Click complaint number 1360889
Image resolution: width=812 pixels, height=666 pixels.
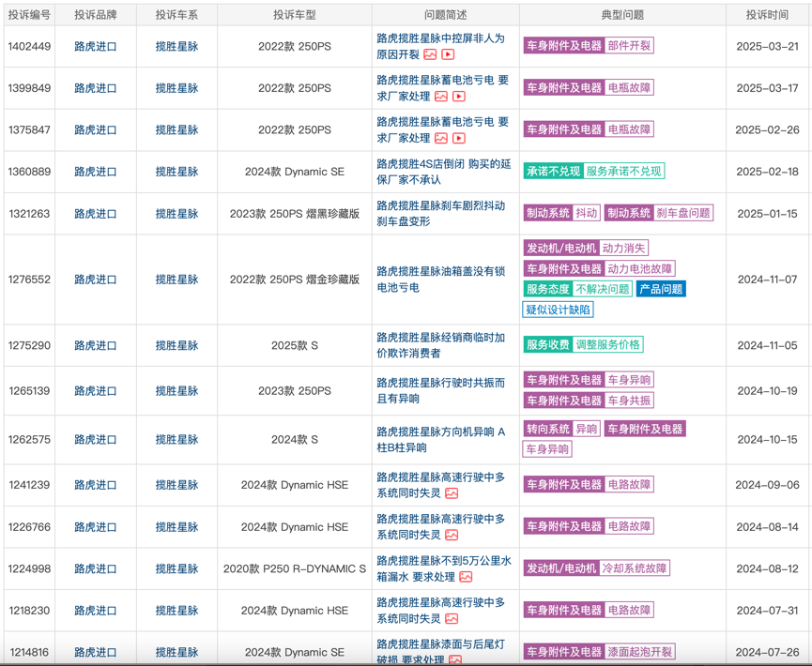29,172
